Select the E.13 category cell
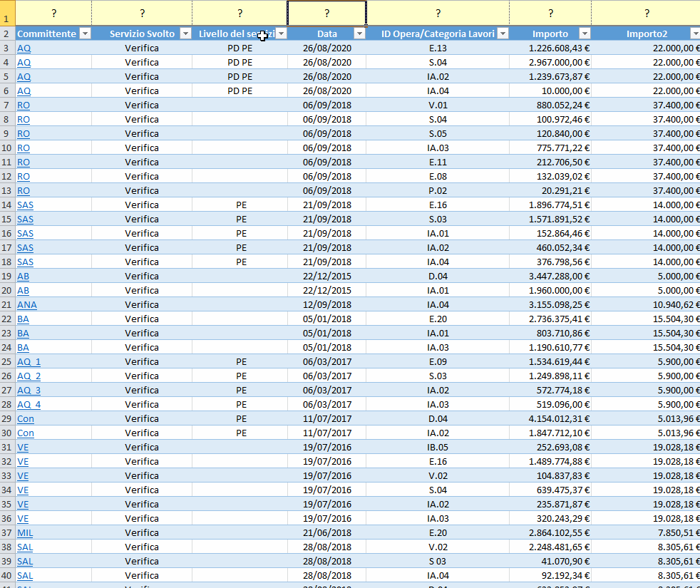This screenshot has width=700, height=588. tap(438, 48)
